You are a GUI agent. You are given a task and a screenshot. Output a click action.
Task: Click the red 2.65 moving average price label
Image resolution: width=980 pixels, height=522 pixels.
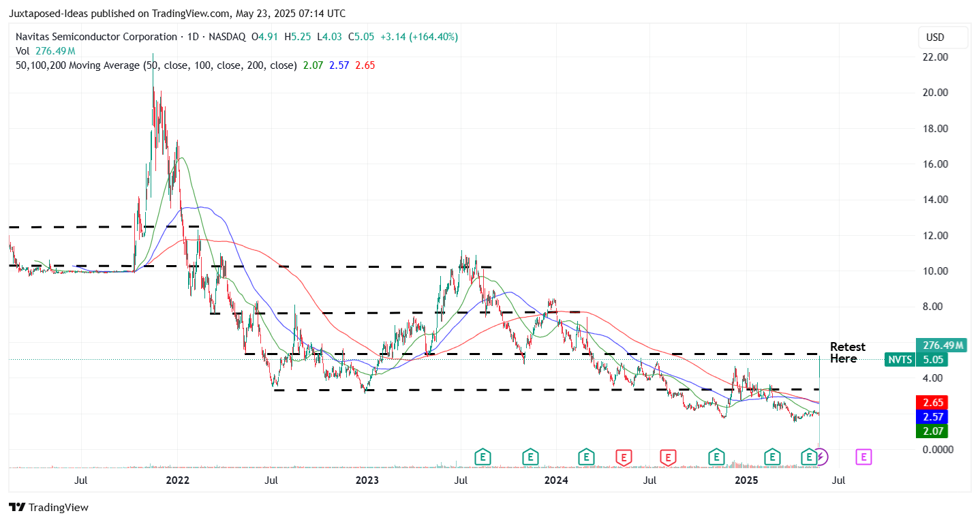pyautogui.click(x=932, y=403)
